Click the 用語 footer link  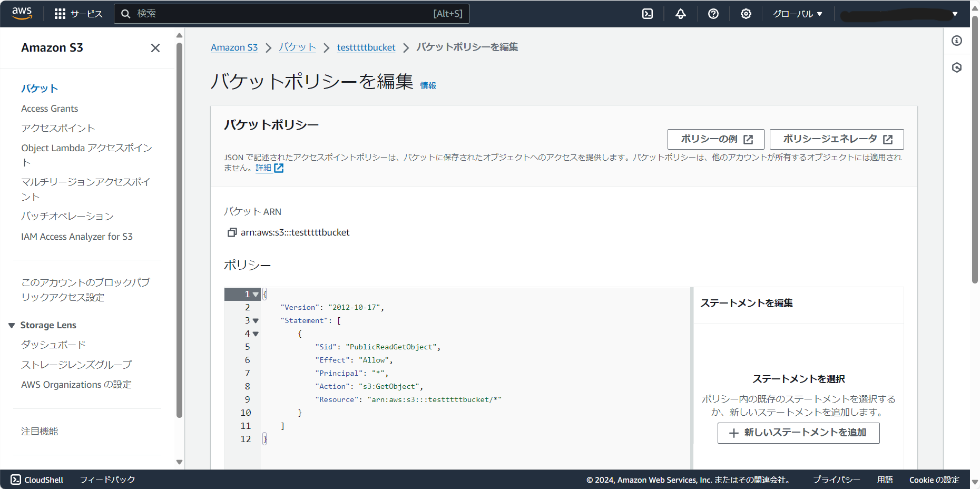[x=885, y=480]
